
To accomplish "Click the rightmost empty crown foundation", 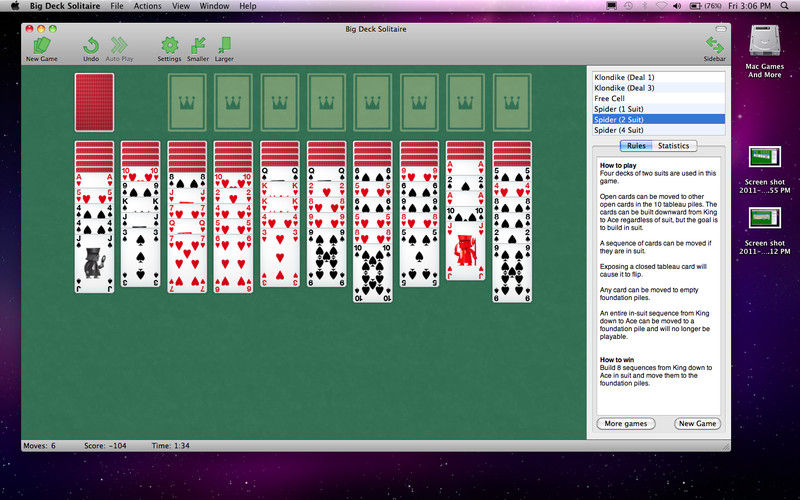I will coord(512,103).
